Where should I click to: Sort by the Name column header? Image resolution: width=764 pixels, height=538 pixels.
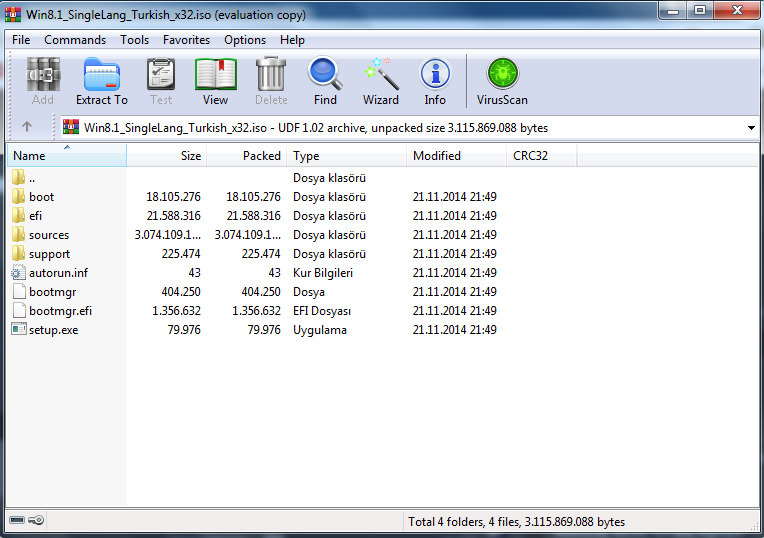point(67,155)
